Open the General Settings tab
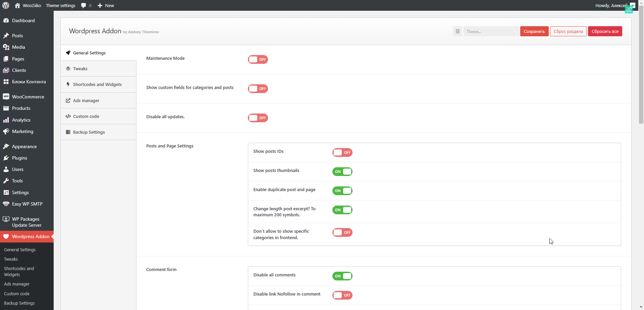This screenshot has height=310, width=644. (99, 53)
